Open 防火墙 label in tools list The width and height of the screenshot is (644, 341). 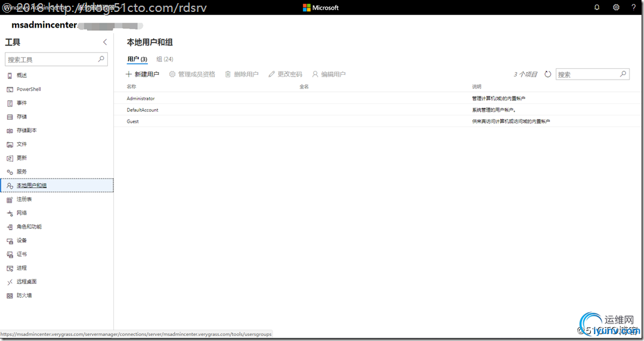[x=24, y=296]
